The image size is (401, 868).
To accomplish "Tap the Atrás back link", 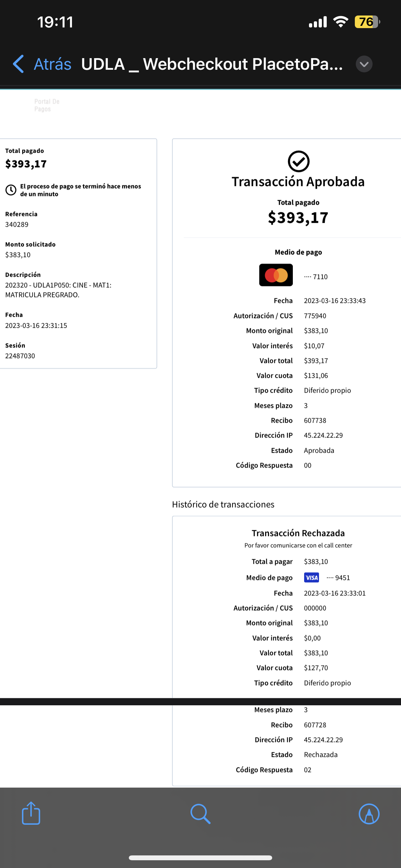I will (x=53, y=64).
